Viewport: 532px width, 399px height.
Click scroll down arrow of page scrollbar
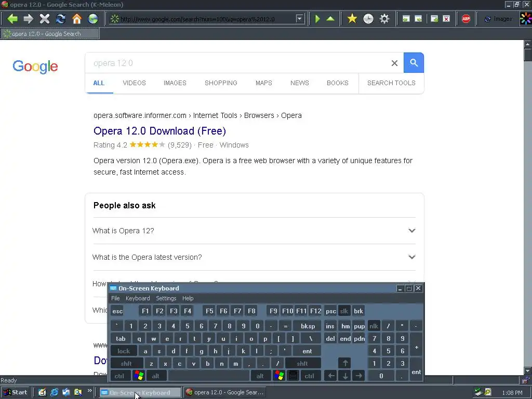[x=528, y=371]
